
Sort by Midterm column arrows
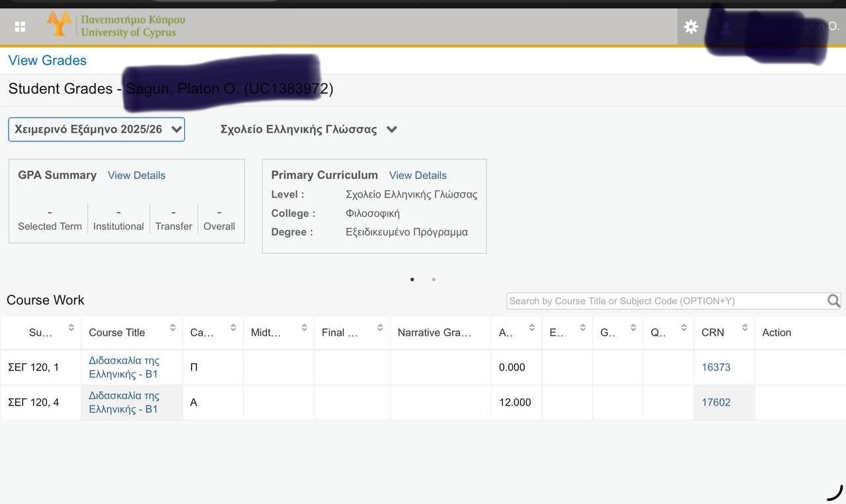pos(304,328)
